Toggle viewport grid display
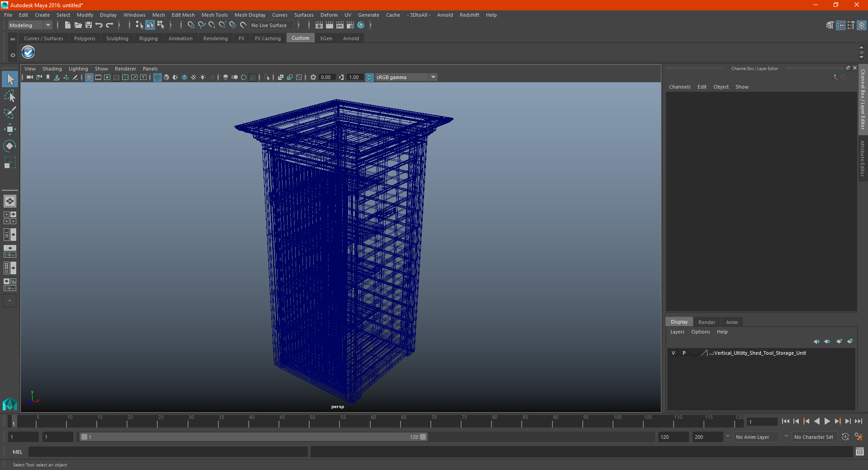Image resolution: width=868 pixels, height=470 pixels. [x=89, y=77]
